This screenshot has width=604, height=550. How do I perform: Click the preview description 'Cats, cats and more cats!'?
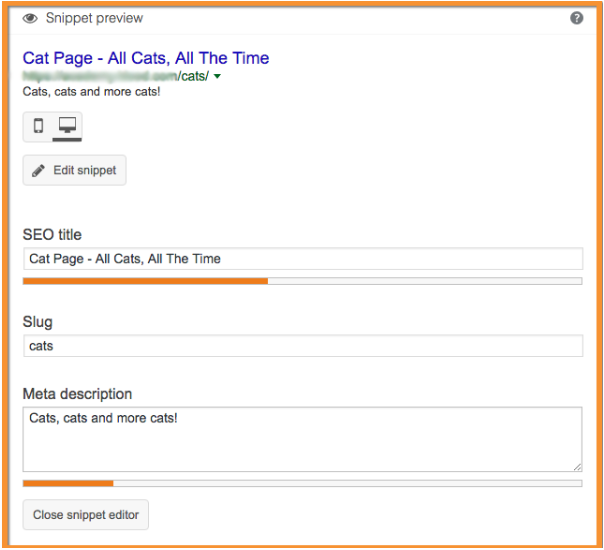click(91, 92)
